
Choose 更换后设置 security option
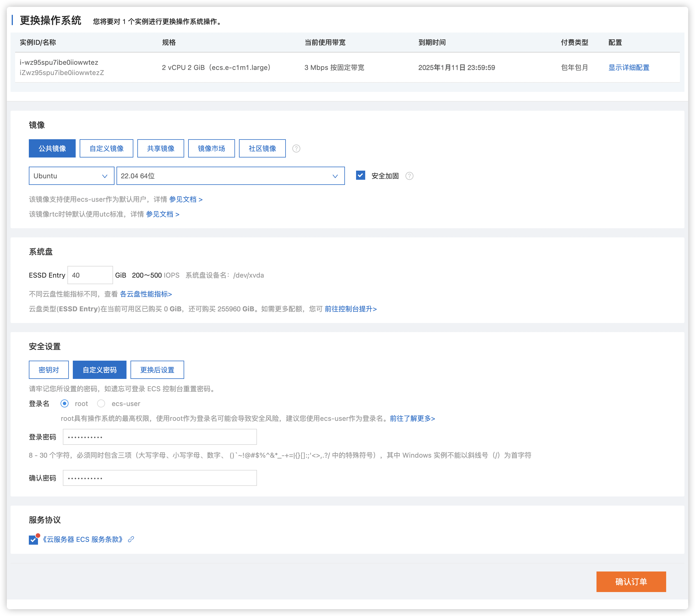[x=157, y=370]
